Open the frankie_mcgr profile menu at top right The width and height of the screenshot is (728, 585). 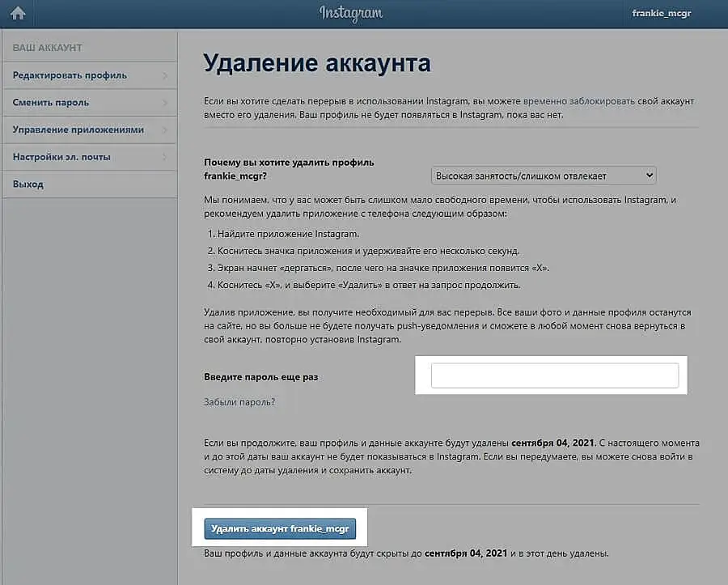tap(661, 14)
